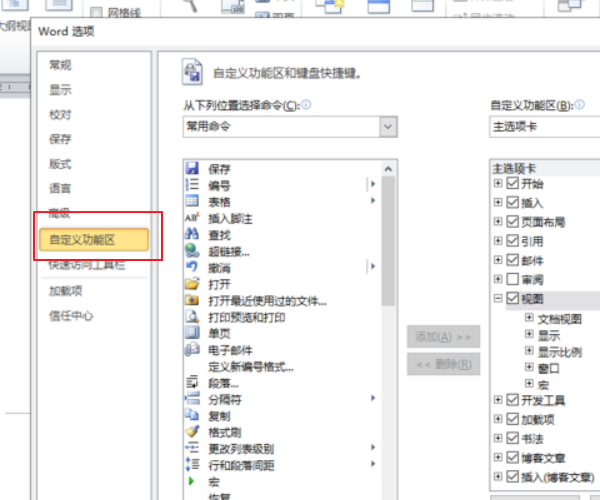Enable the unchecked 审阅 tab checkbox
This screenshot has width=600, height=500.
513,279
